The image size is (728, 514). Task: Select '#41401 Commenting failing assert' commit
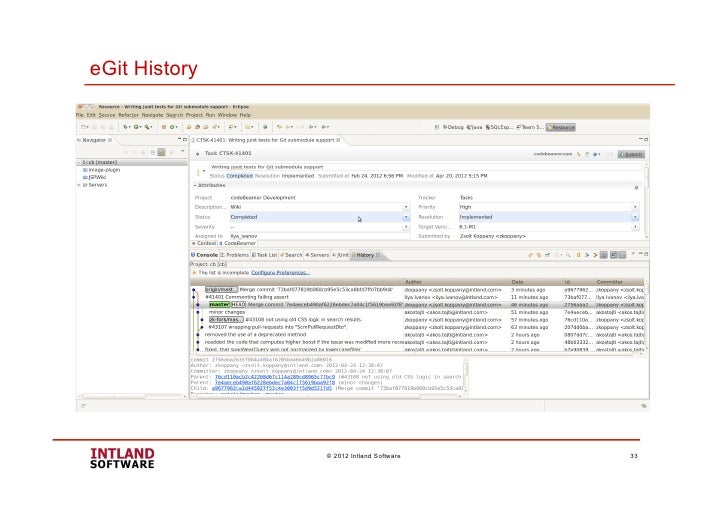(418, 297)
